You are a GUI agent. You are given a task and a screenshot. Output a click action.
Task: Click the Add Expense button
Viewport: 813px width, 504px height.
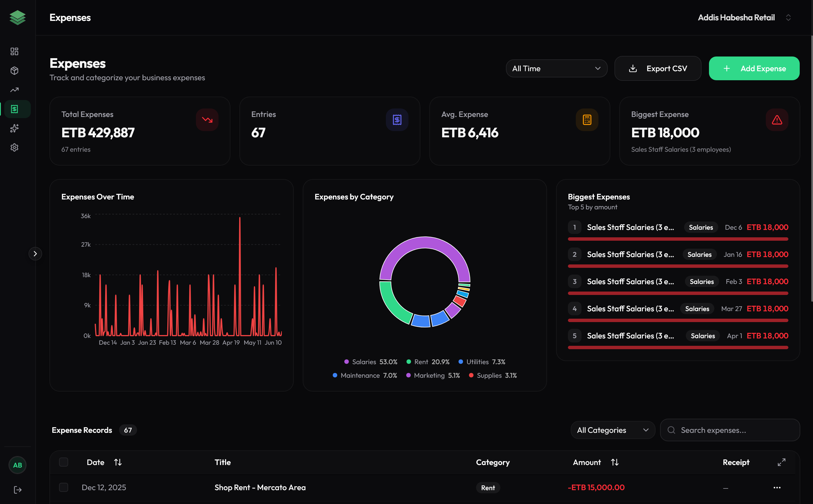[x=754, y=68]
